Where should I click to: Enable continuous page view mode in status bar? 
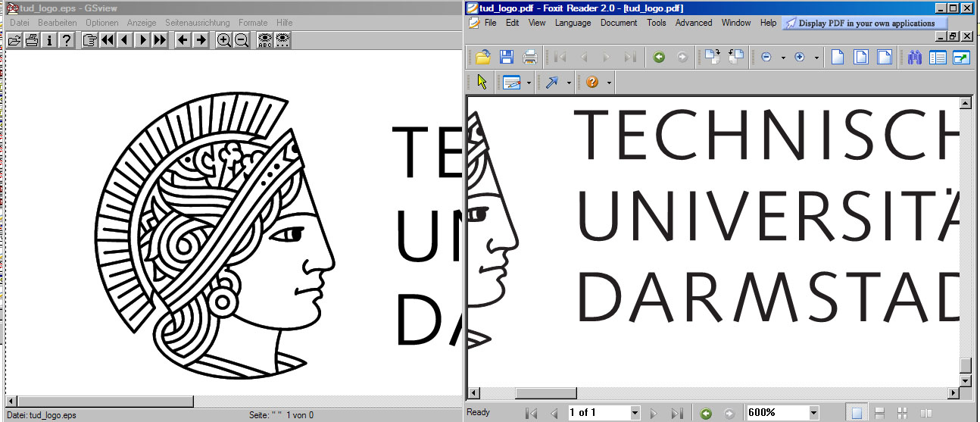tap(879, 413)
